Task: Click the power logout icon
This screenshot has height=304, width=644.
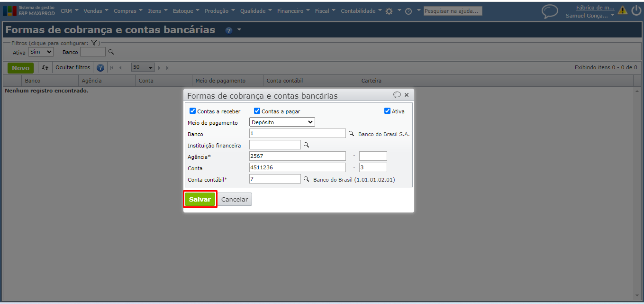Action: [x=636, y=10]
